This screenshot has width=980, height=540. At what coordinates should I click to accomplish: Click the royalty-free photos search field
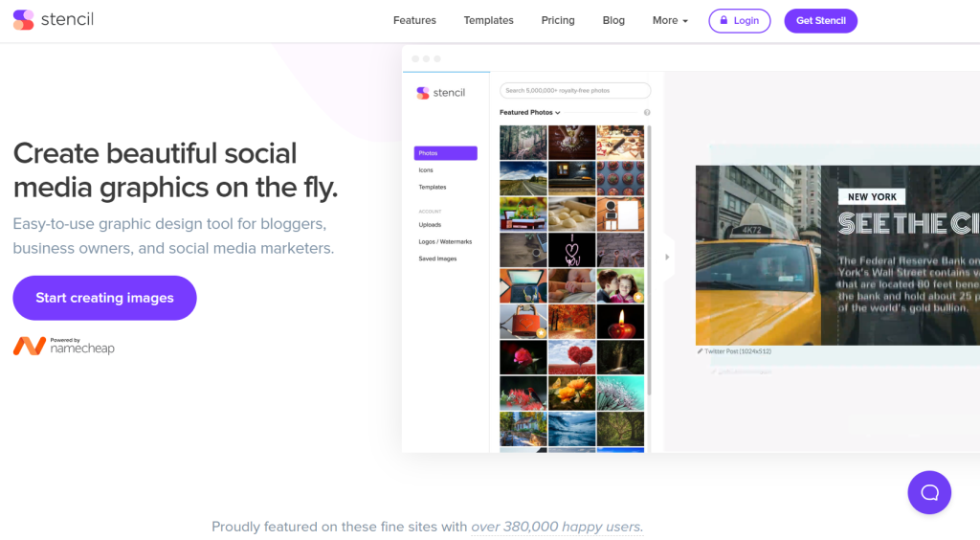(574, 91)
